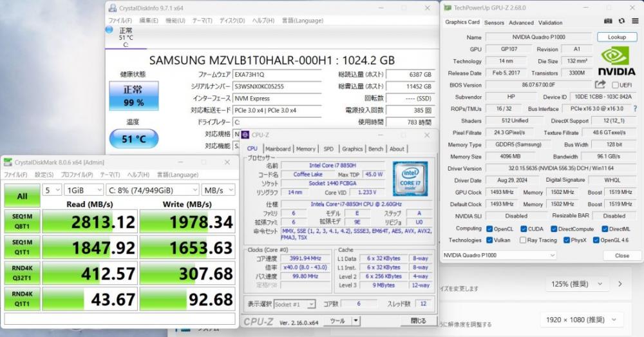644x337 pixels.
Task: Click the GPU-Z screenshot camera icon
Action: (x=608, y=21)
